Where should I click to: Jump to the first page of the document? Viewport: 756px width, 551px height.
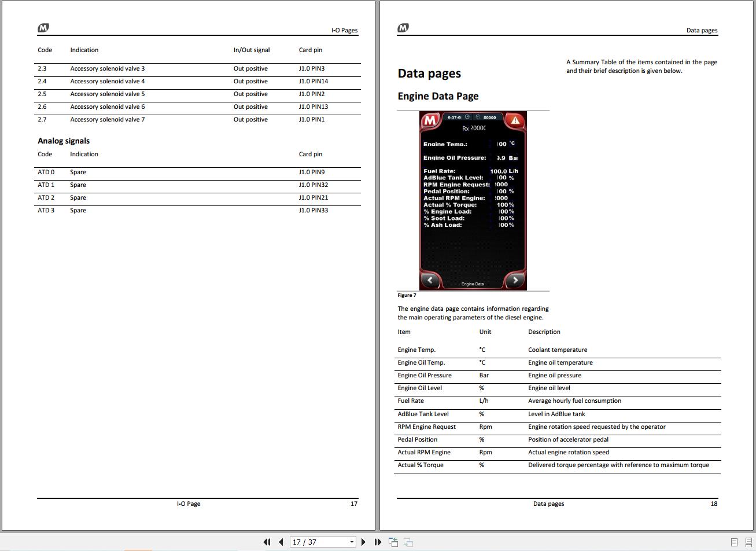[x=267, y=542]
